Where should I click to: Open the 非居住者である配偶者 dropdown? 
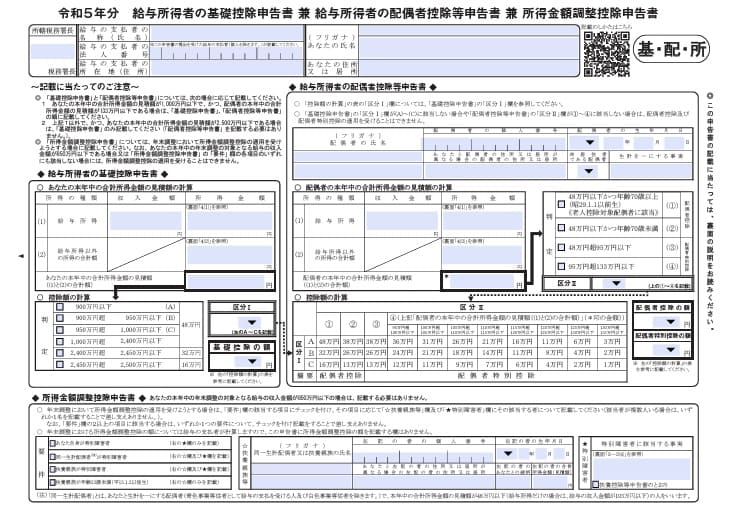588,171
